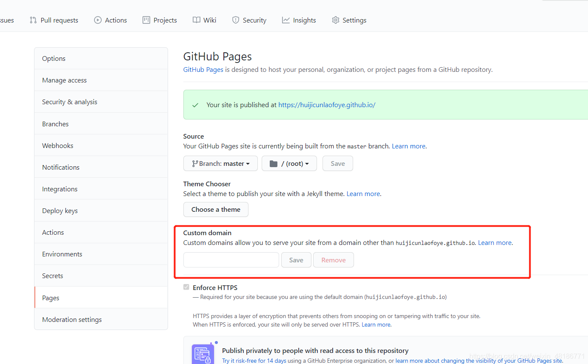Open the Security tab
The width and height of the screenshot is (588, 364).
pos(249,20)
